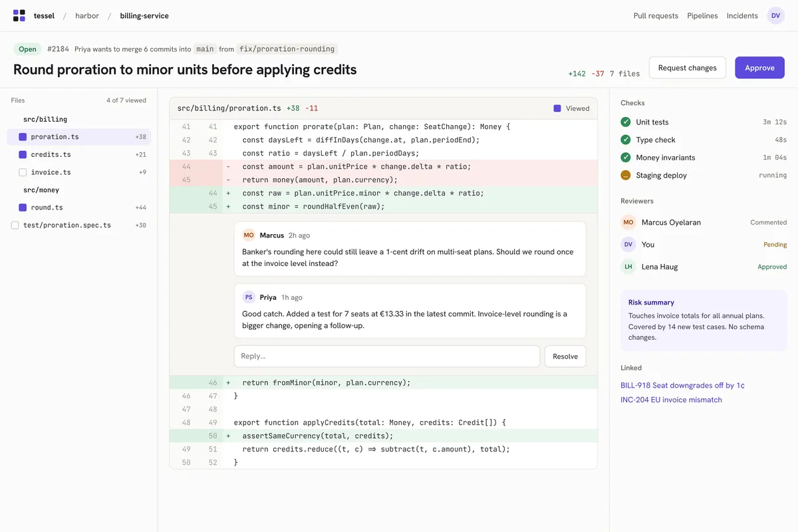Click the '1h ago' timestamp on Priya's reply
The image size is (798, 532).
(x=292, y=297)
